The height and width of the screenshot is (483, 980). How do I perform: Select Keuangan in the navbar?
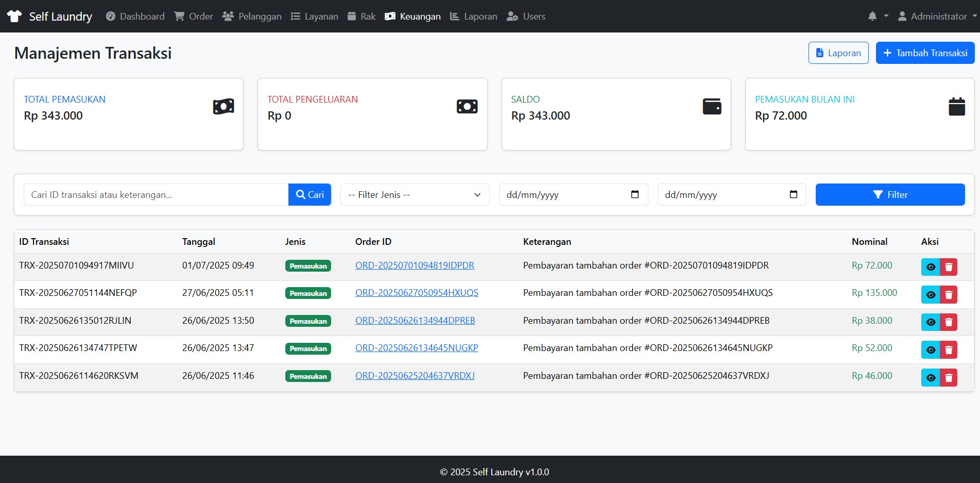pos(413,16)
